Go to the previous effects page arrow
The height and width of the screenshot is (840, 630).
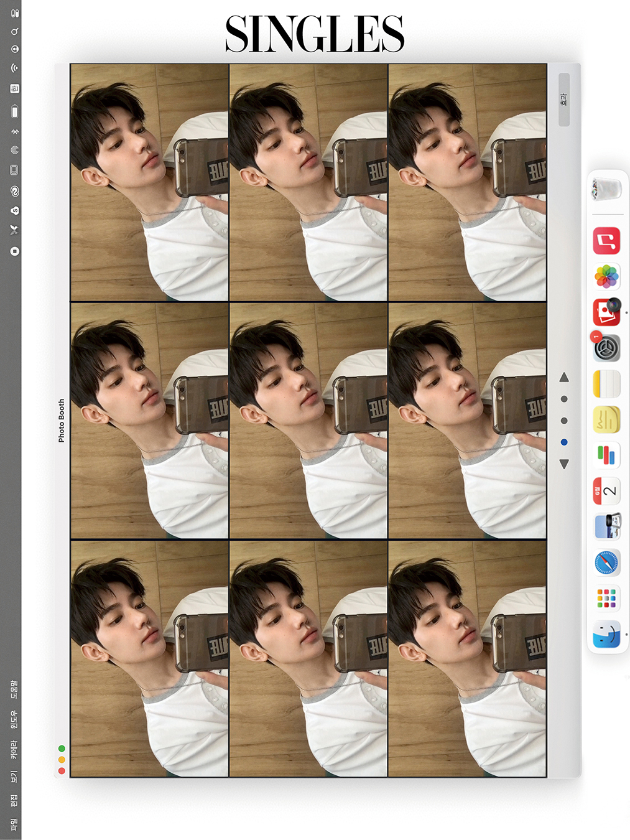coord(564,377)
